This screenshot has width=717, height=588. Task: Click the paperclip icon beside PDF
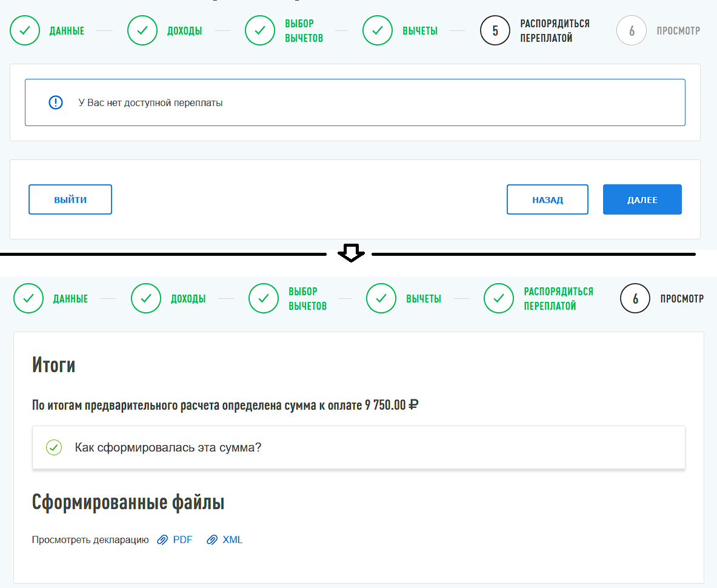coord(162,540)
